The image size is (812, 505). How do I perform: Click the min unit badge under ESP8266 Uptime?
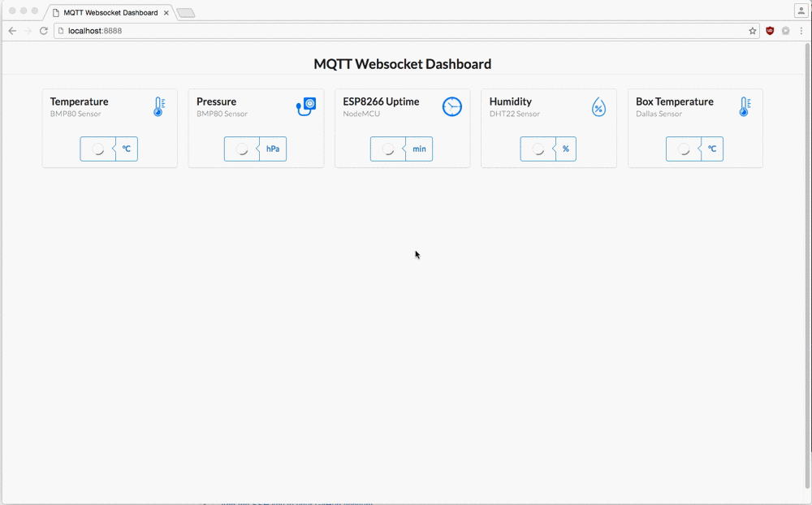click(419, 149)
